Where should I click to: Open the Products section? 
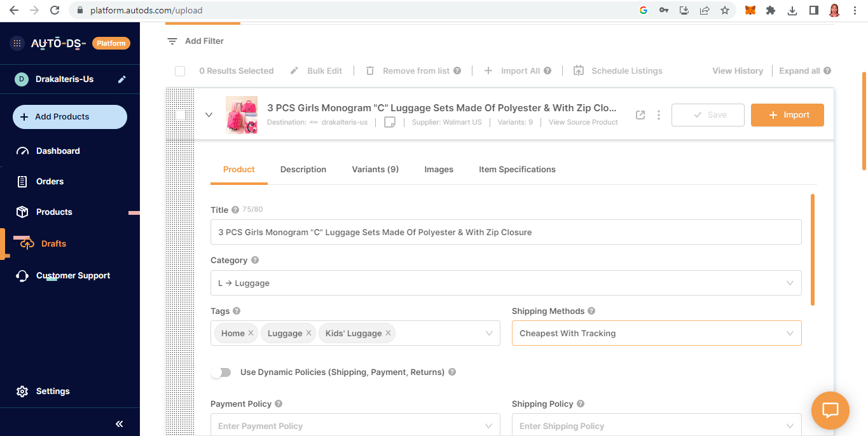[x=54, y=212]
